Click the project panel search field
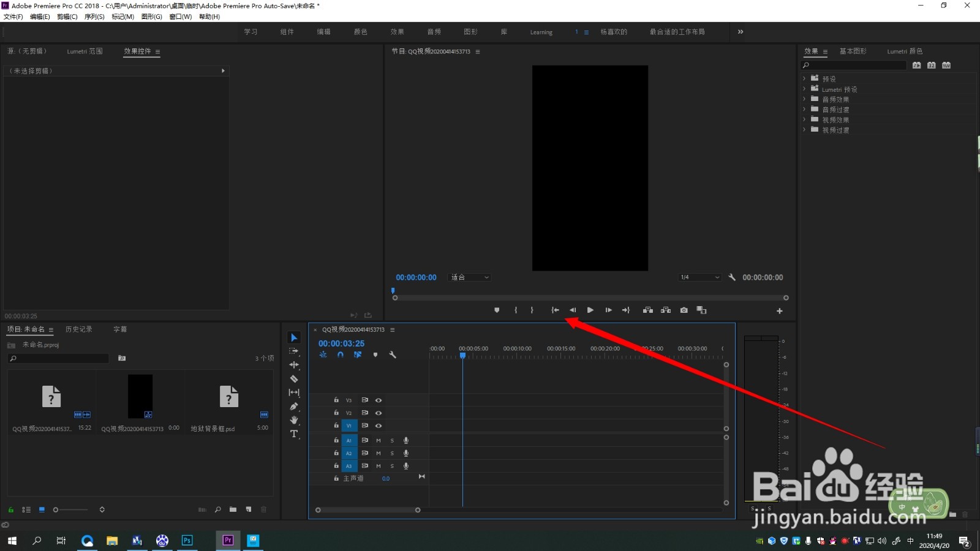The image size is (980, 551). (x=58, y=358)
